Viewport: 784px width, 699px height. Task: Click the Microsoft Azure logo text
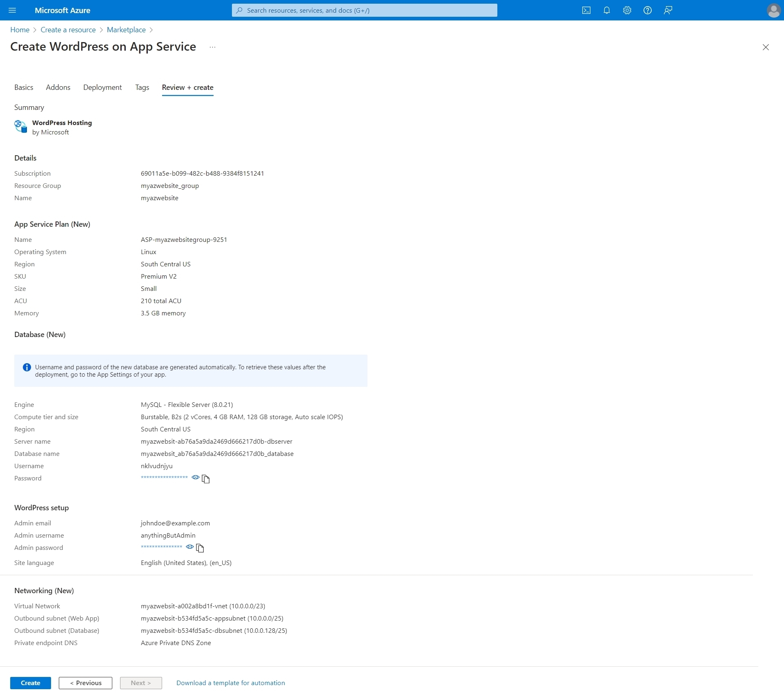click(62, 10)
